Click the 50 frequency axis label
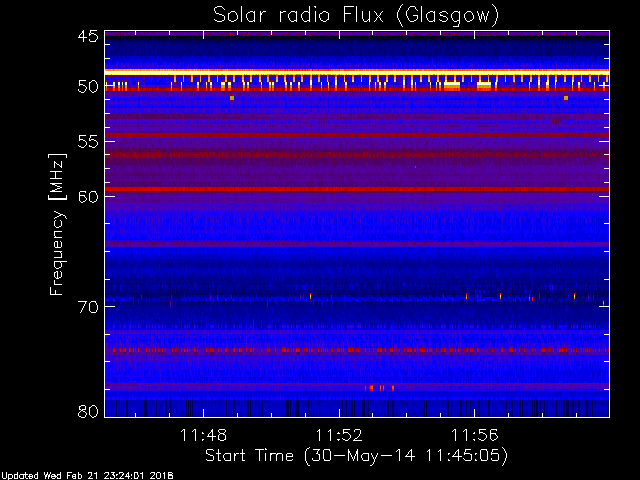Viewport: 640px width, 480px height. [x=88, y=87]
